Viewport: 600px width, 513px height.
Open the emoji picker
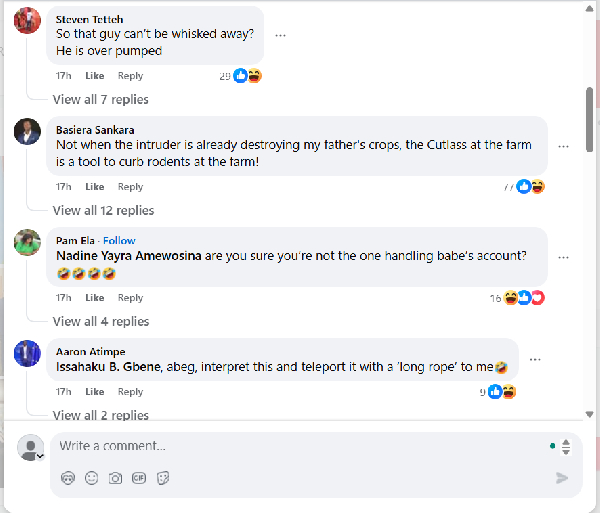coord(92,478)
